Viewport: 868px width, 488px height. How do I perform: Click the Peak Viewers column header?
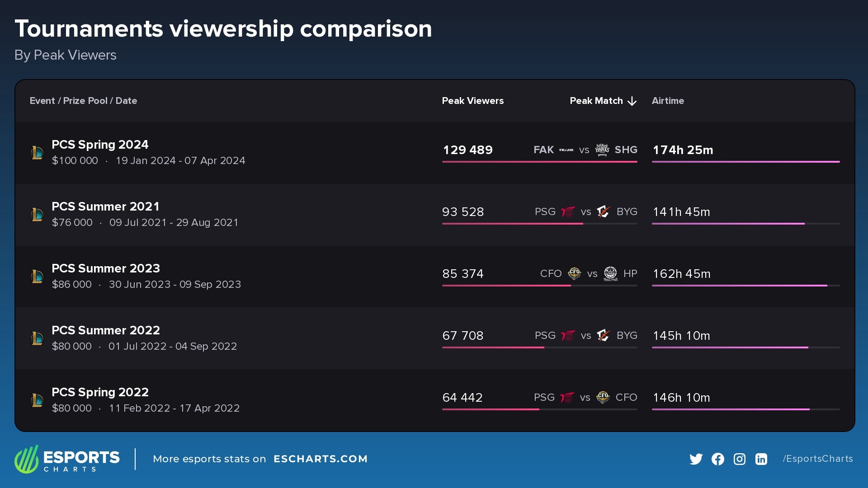pos(473,101)
